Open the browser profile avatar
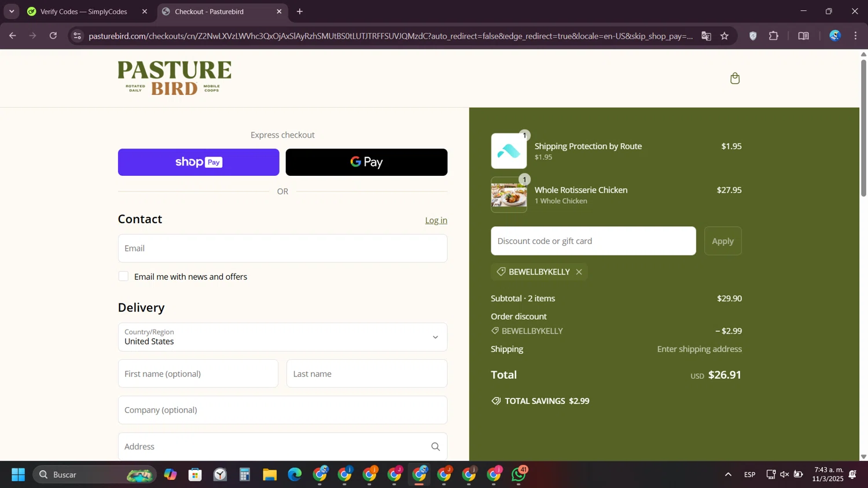 pos(834,36)
